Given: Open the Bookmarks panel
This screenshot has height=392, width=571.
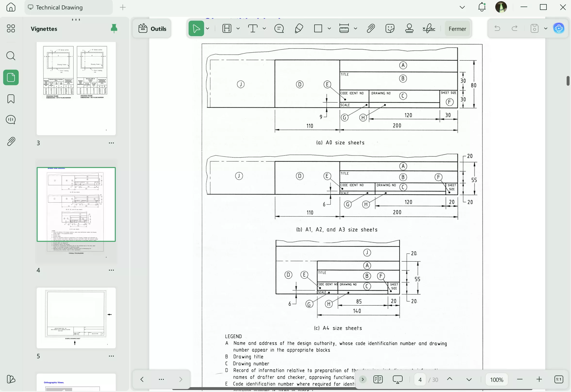Looking at the screenshot, I should click(x=11, y=99).
